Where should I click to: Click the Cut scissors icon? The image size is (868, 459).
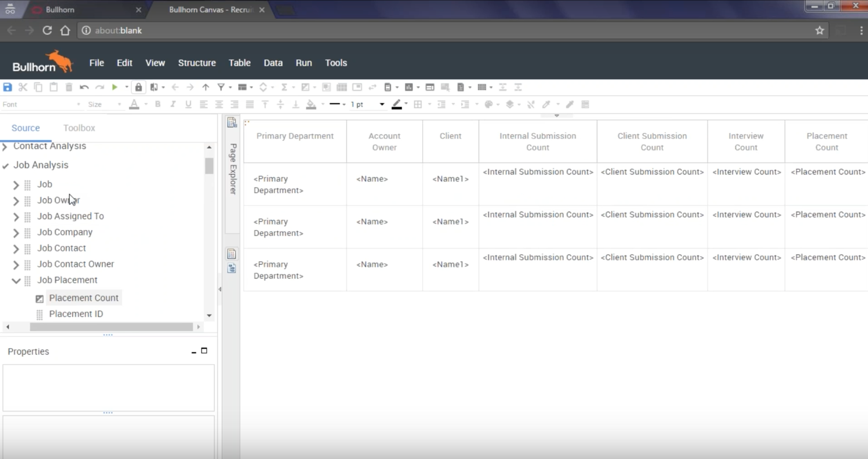(x=23, y=87)
